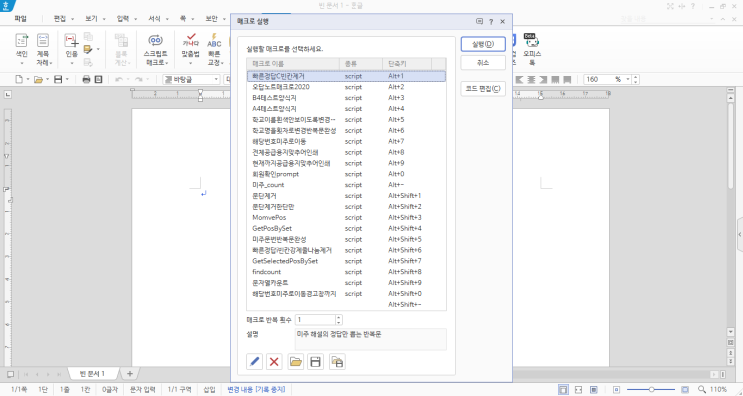Click the align right toolbar icon
Screen dimensions: 743x396
click(544, 80)
